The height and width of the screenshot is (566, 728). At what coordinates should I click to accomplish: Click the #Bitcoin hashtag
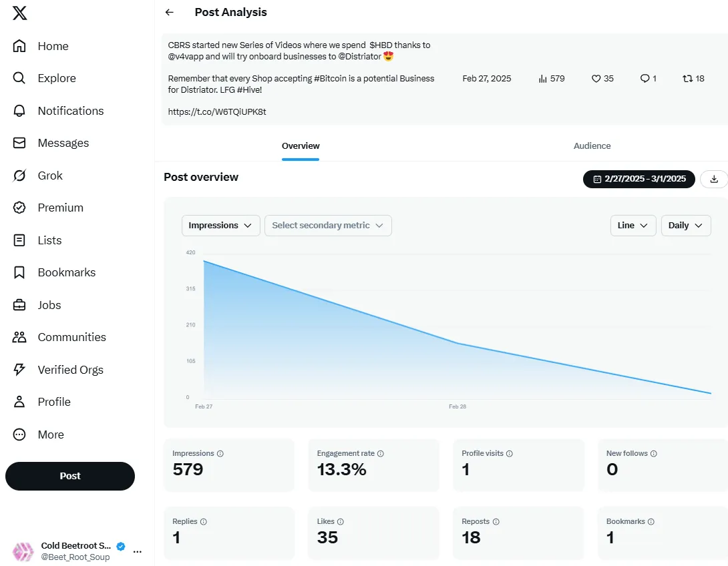(x=330, y=78)
